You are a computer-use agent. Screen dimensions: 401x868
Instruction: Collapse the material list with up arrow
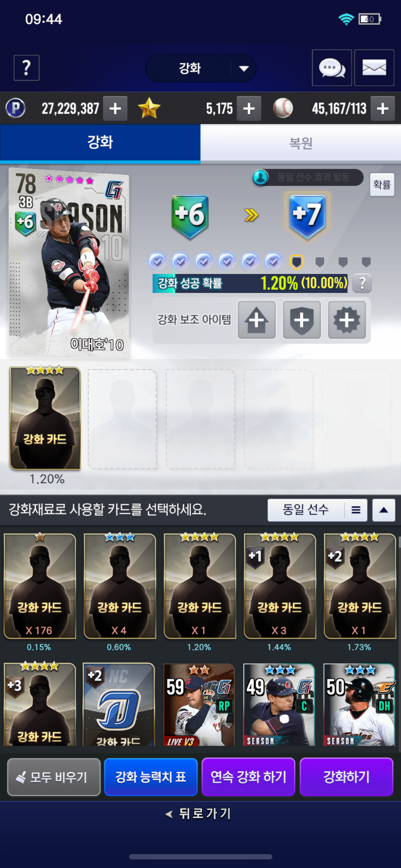tap(384, 510)
